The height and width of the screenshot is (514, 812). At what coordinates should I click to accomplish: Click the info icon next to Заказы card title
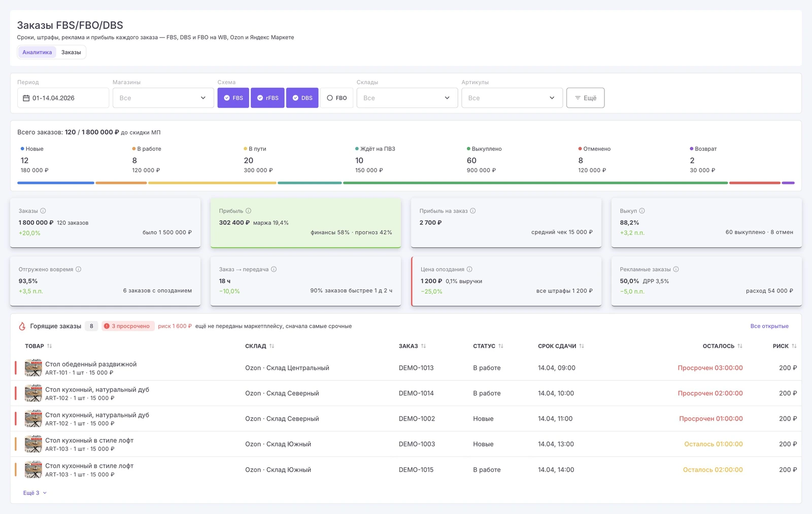point(43,211)
